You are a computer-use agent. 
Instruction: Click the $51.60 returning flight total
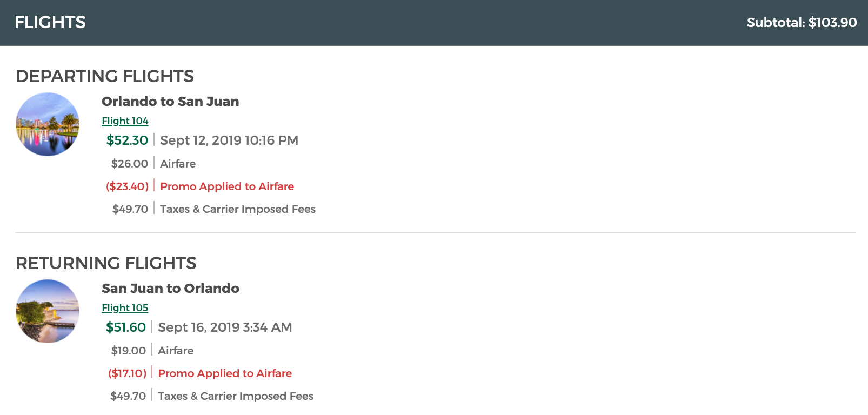(126, 327)
